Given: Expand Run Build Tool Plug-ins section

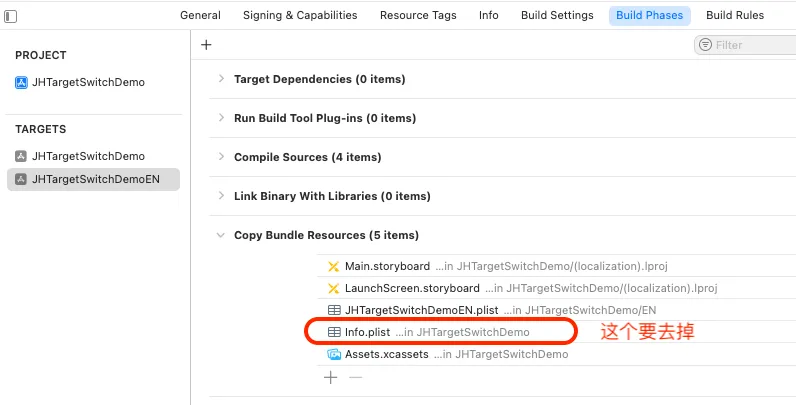Looking at the screenshot, I should pyautogui.click(x=221, y=118).
